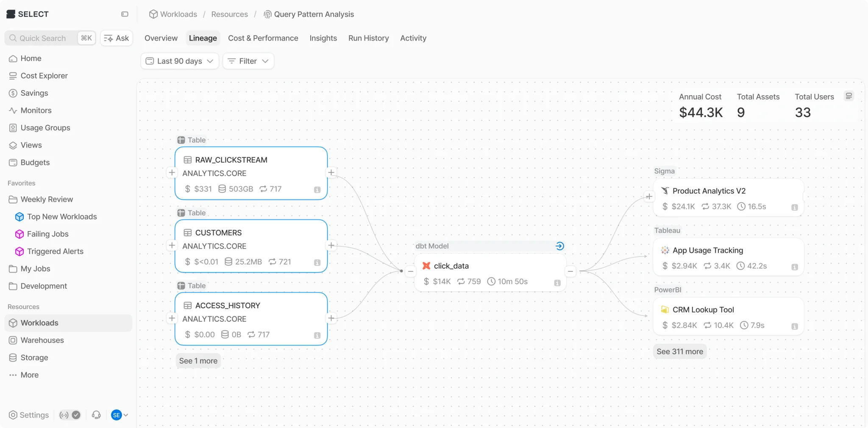
Task: Open the SE user account menu
Action: pyautogui.click(x=120, y=415)
